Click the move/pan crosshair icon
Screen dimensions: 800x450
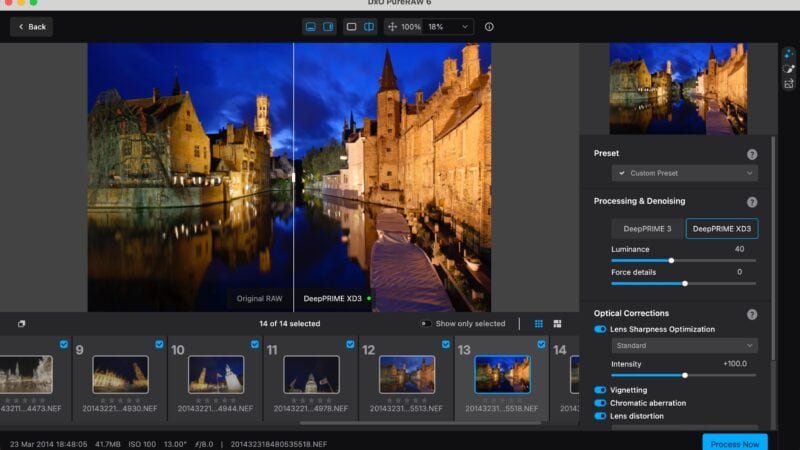392,27
